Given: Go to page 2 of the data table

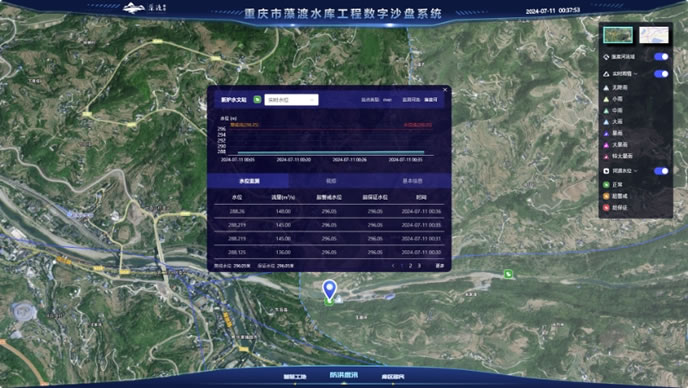Looking at the screenshot, I should (410, 266).
